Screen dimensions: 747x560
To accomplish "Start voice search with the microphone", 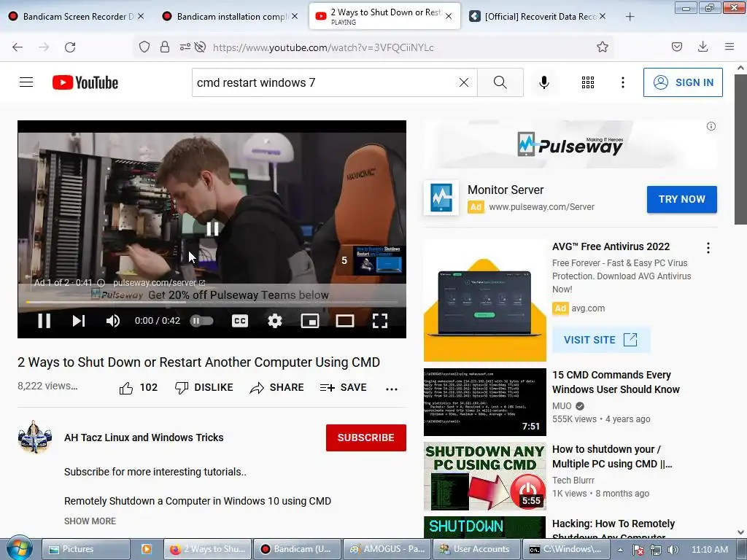I will click(x=544, y=82).
